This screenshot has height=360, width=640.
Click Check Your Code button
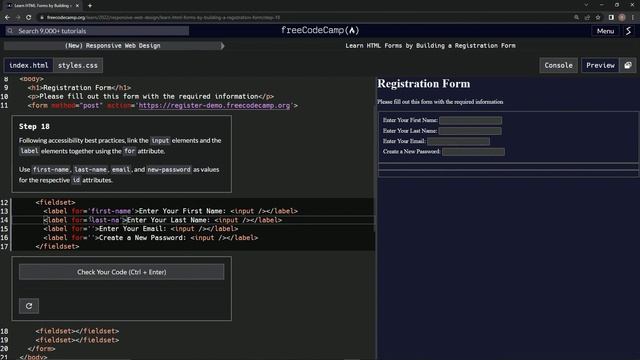point(122,272)
